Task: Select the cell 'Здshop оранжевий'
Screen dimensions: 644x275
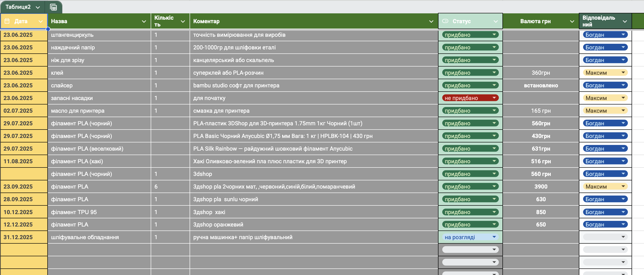Action: click(314, 225)
